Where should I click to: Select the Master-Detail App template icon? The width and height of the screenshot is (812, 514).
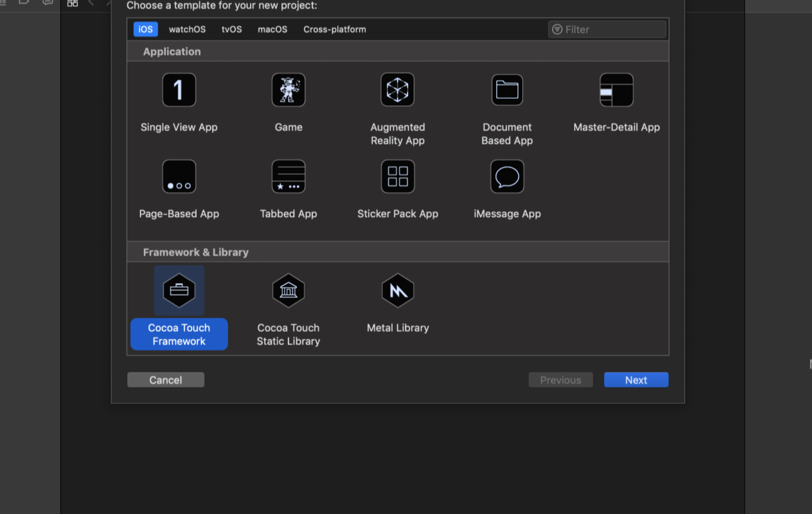tap(616, 90)
